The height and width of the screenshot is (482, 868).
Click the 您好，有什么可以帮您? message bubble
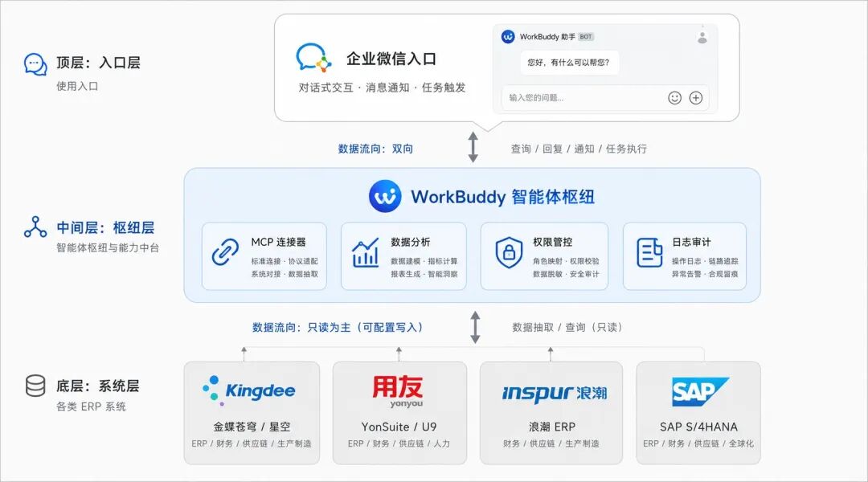pyautogui.click(x=569, y=63)
